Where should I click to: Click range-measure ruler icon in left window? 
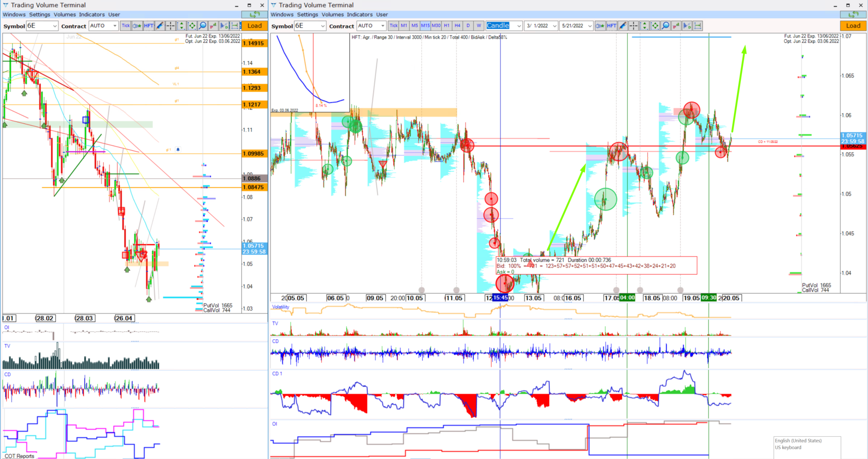click(235, 25)
